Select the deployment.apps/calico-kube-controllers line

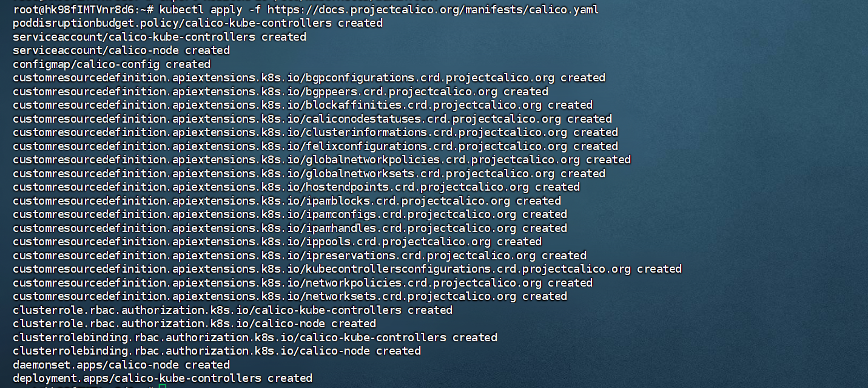click(163, 378)
